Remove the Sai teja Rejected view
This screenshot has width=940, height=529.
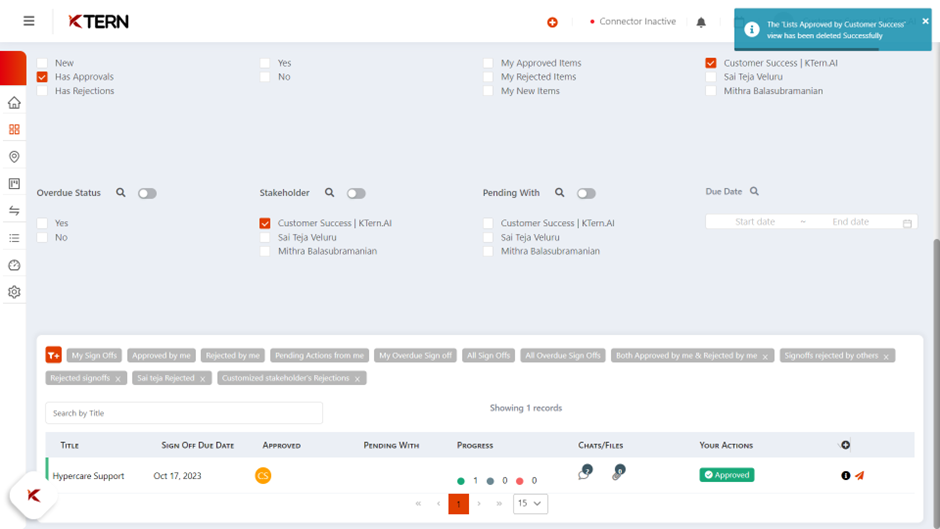coord(203,379)
